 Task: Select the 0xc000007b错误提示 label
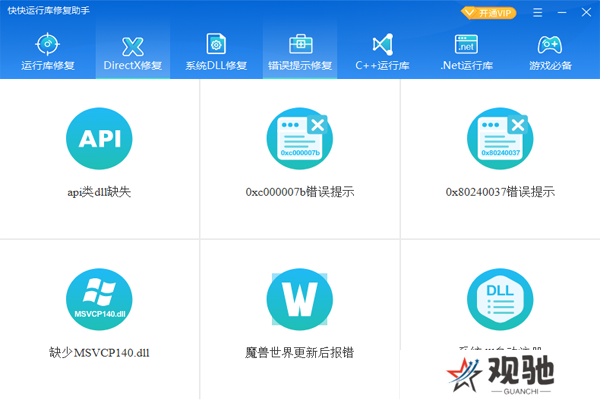pyautogui.click(x=300, y=192)
